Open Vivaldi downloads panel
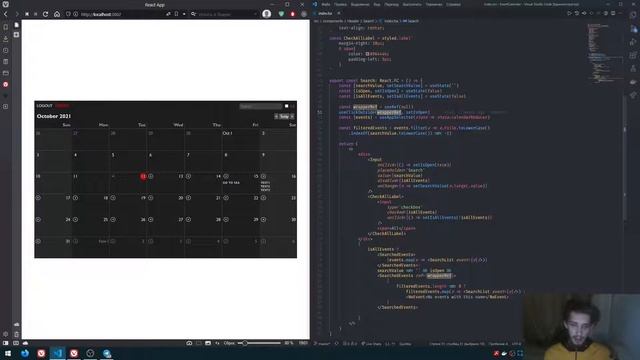Image resolution: width=640 pixels, height=360 pixels. point(6,39)
